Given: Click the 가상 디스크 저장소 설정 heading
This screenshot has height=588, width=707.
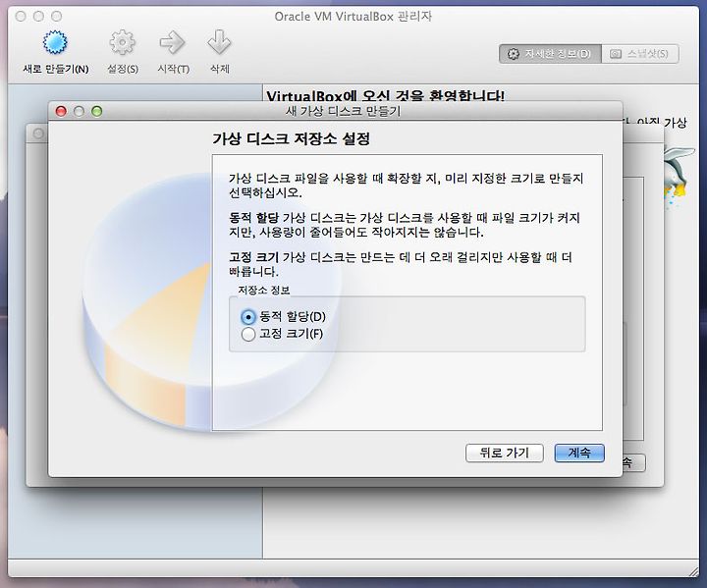Looking at the screenshot, I should click(x=291, y=138).
